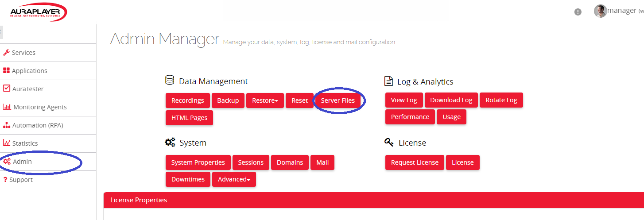The height and width of the screenshot is (220, 644).
Task: Collapse the sidebar with the arrow handle
Action: (1, 32)
